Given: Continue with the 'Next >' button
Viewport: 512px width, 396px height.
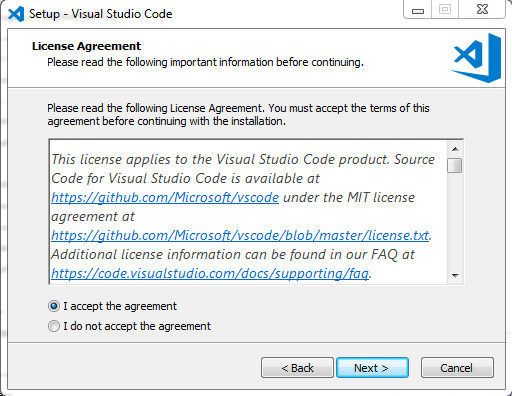Looking at the screenshot, I should pos(372,368).
